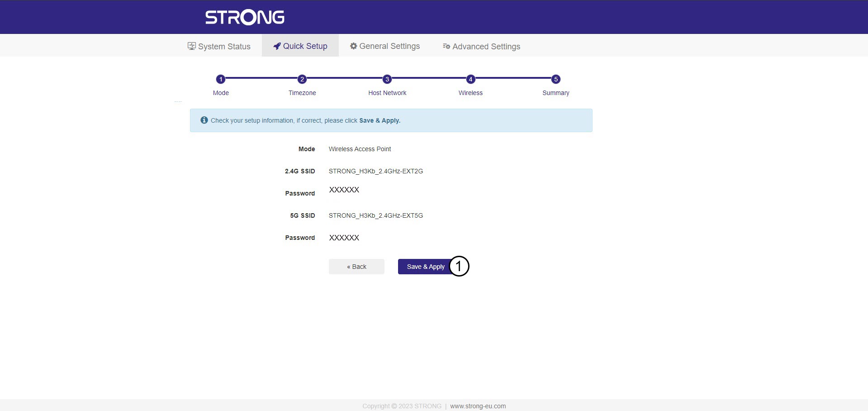Open the Advanced Settings tab
The image size is (868, 411).
[x=481, y=46]
